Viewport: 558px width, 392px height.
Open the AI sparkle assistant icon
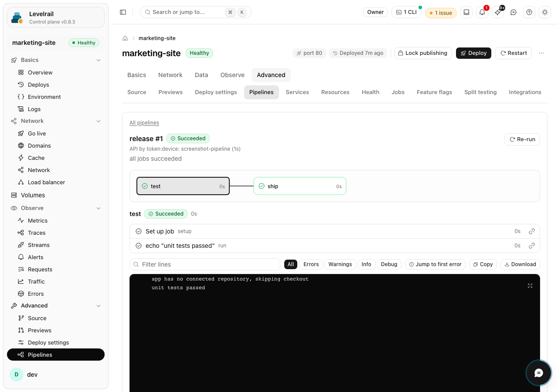pyautogui.click(x=498, y=12)
